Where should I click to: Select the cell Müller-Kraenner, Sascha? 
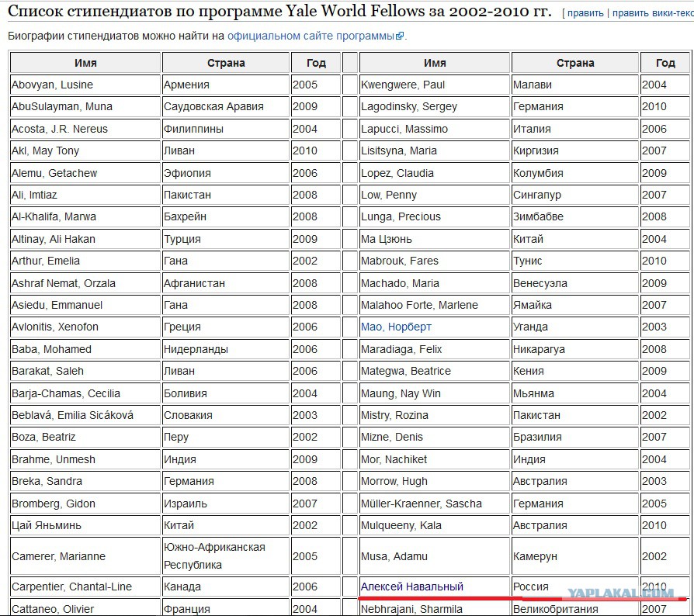point(435,504)
